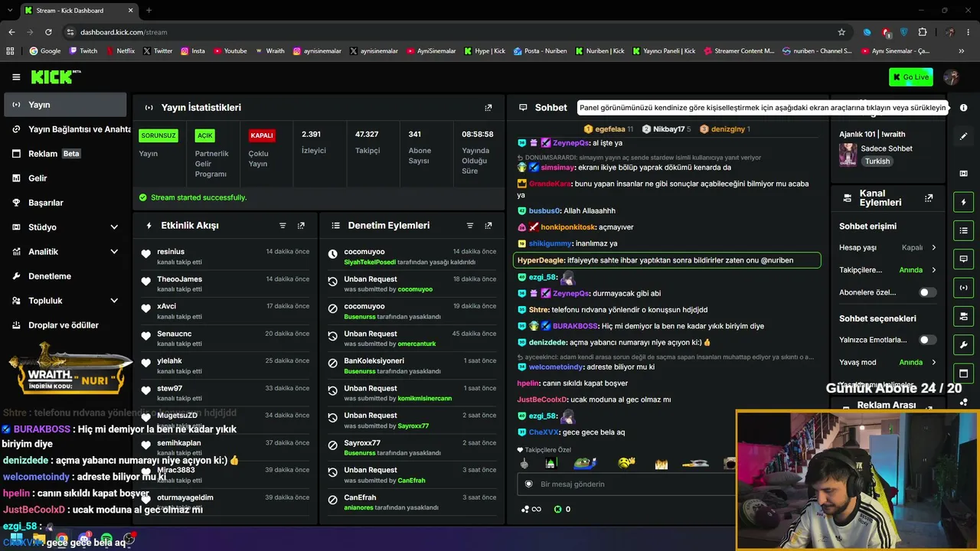Bookmark this page with the star icon
Screen dimensions: 980x551
[841, 32]
